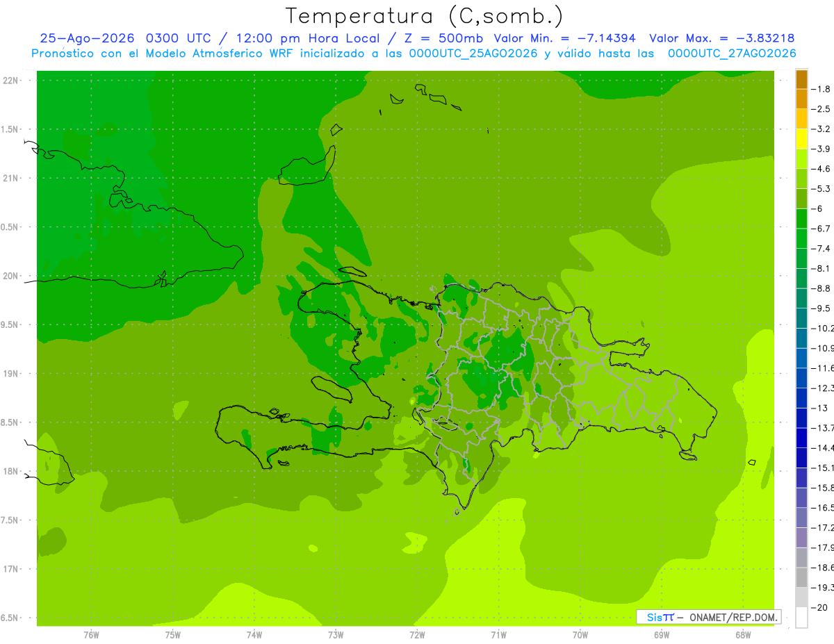Click the "71W" longitude label

pyautogui.click(x=498, y=635)
